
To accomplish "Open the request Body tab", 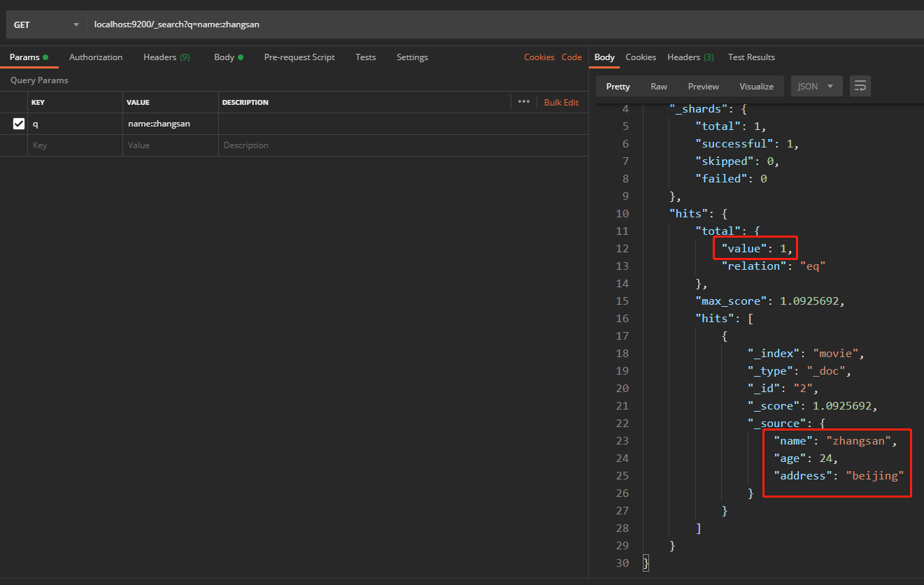I will point(229,57).
